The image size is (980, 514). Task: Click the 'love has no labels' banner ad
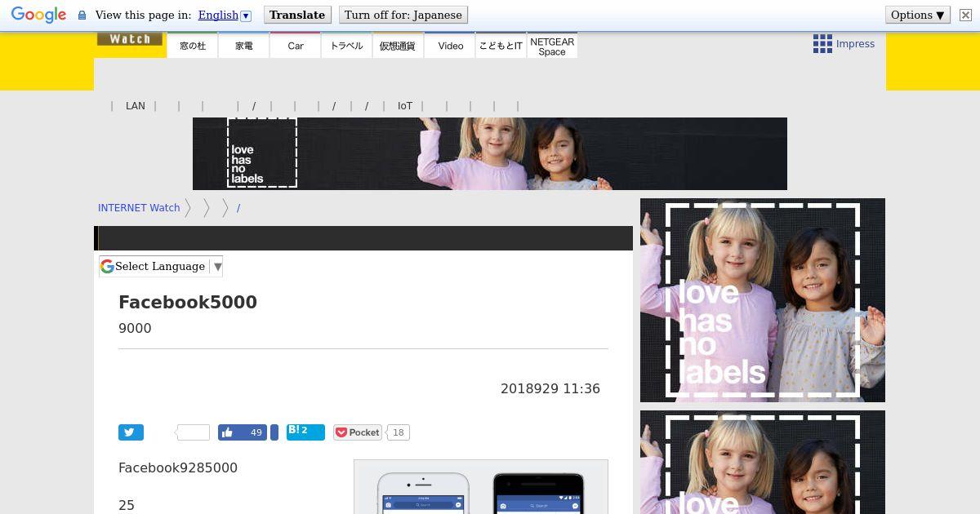coord(490,153)
